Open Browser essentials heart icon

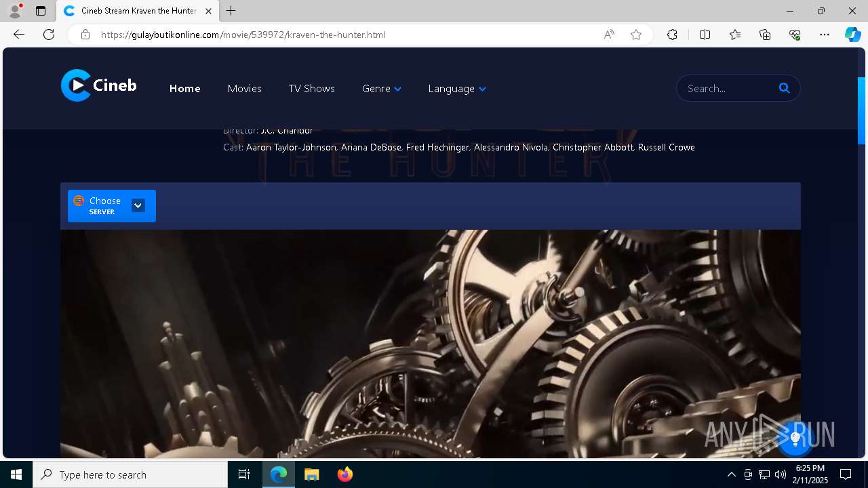pos(795,35)
